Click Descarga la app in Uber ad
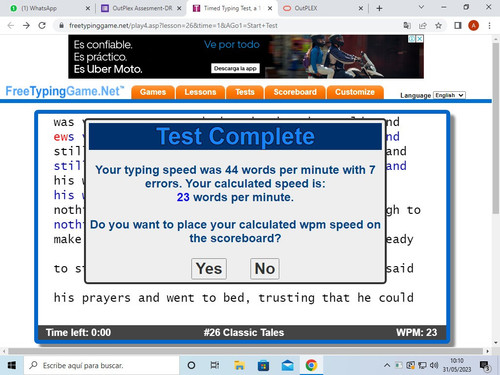 pos(235,68)
